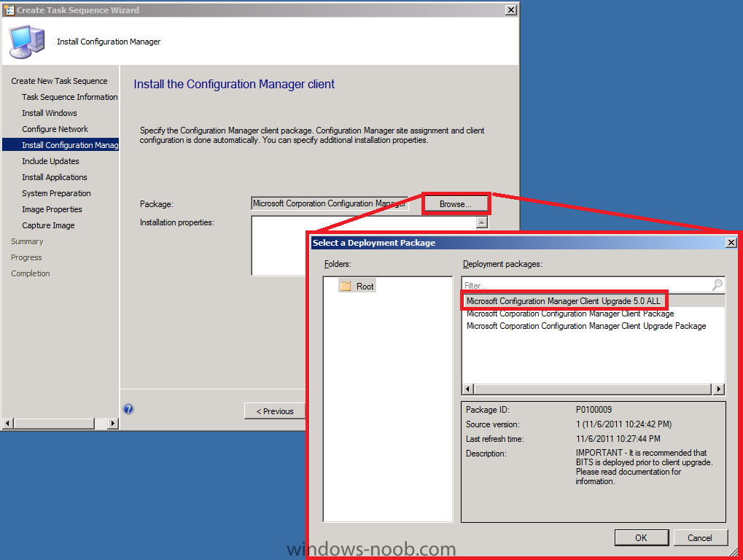This screenshot has width=743, height=560.
Task: Close the Select a Deployment Package dialog
Action: tap(731, 243)
